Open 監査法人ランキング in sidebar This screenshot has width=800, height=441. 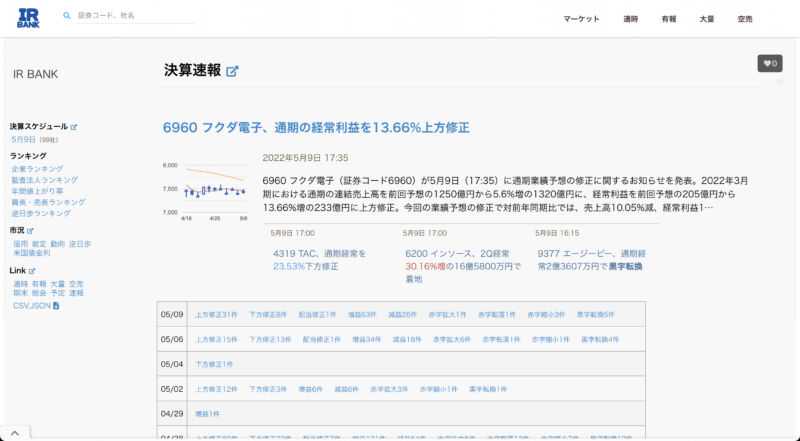pyautogui.click(x=45, y=180)
